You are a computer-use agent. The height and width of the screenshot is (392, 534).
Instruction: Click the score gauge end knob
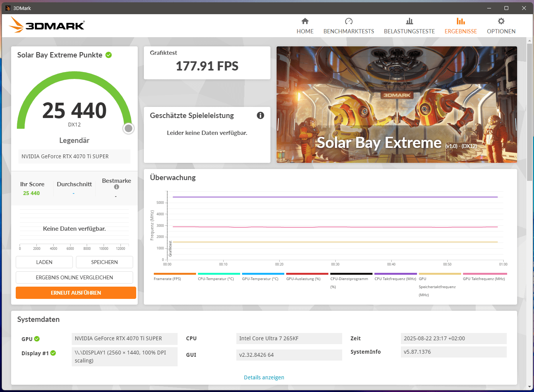coord(129,128)
